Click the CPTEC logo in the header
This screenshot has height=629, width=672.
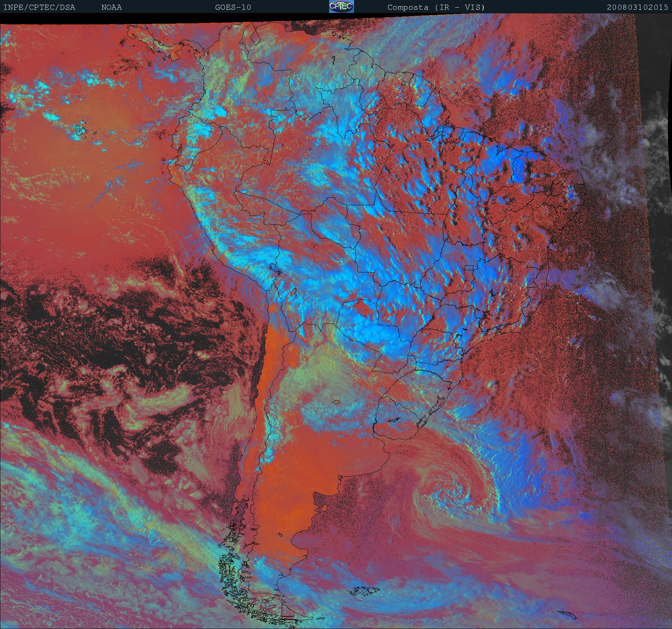(341, 7)
